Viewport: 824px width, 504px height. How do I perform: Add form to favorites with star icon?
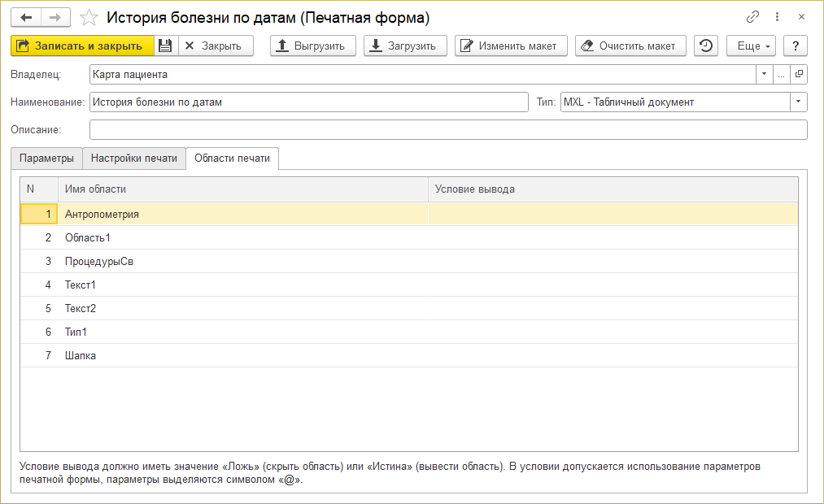tap(91, 18)
